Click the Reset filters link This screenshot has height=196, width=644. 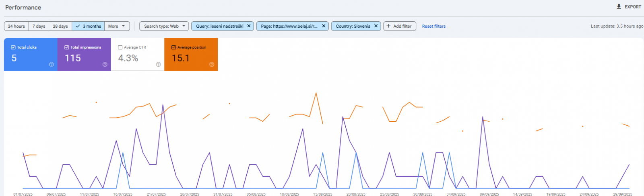tap(433, 26)
